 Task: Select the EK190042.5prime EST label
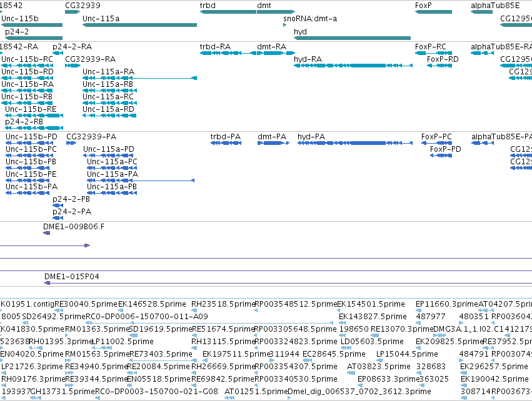tap(494, 379)
